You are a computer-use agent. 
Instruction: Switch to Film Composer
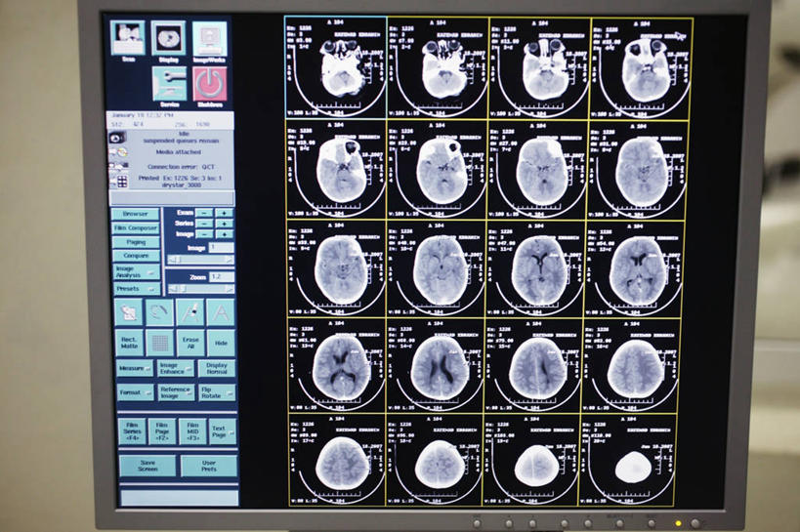tap(135, 227)
